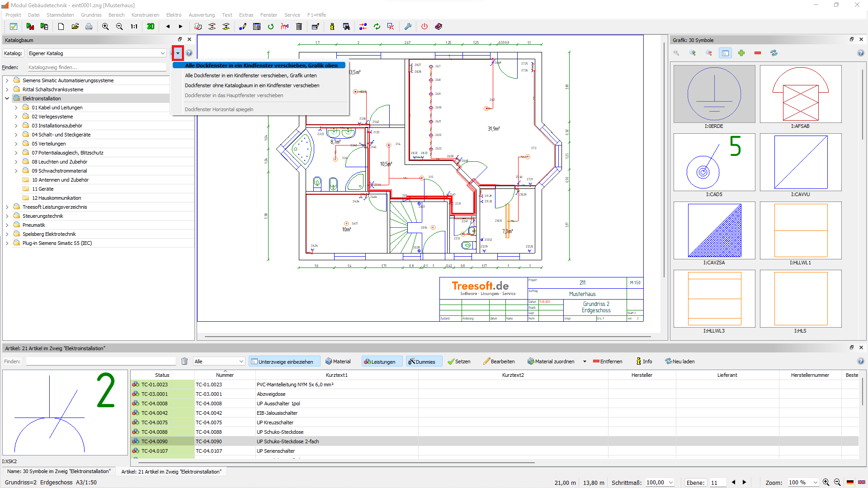Click red minus icon in Grafik panel
This screenshot has width=868, height=488.
pos(758,53)
